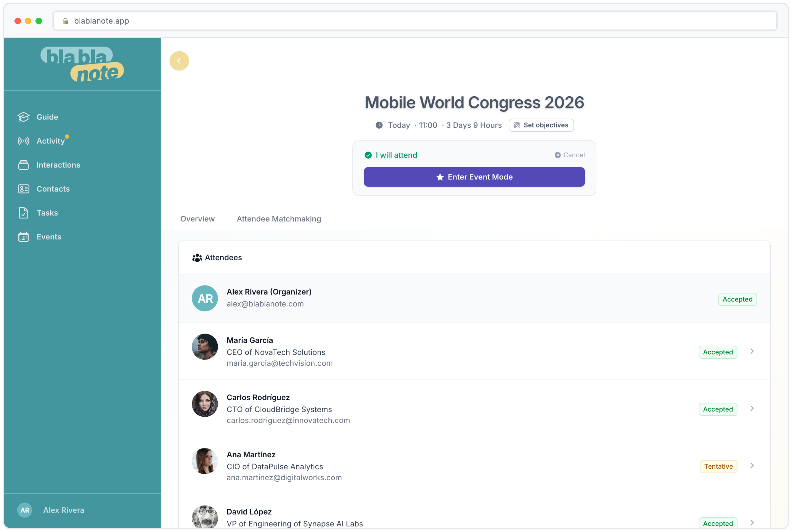Expand Carlos Rodríguez's row arrow
The image size is (792, 532).
(752, 408)
